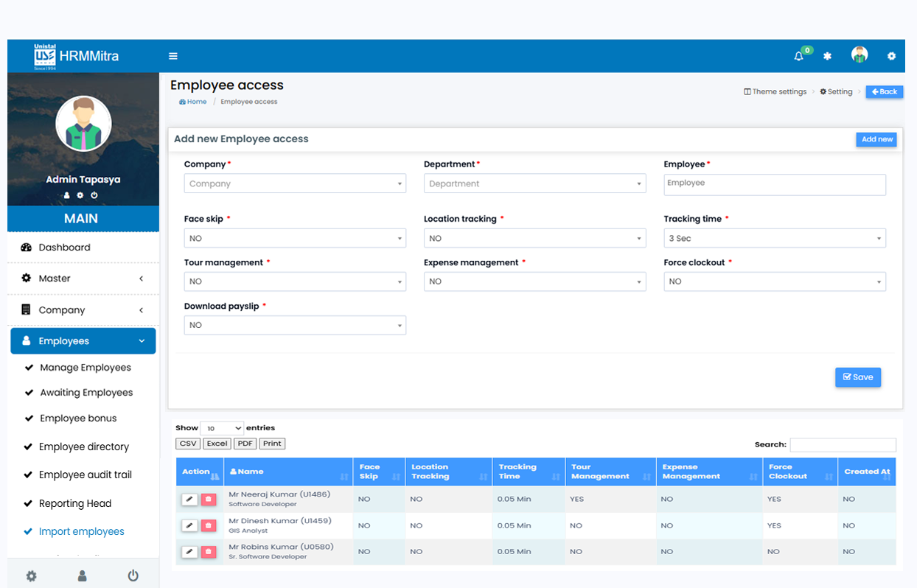Screen dimensions: 917x588
Task: Click delete trash icon for Dinesh Kumar
Action: [x=209, y=525]
